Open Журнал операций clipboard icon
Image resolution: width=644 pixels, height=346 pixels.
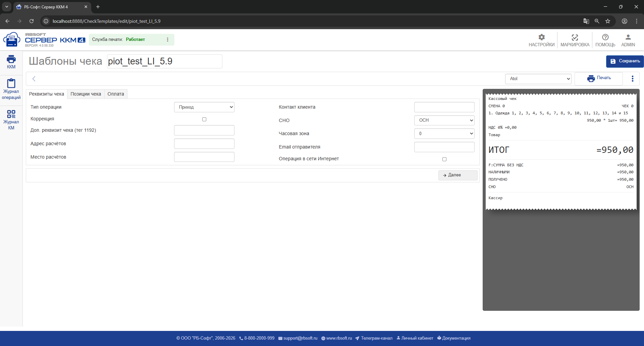pos(11,83)
